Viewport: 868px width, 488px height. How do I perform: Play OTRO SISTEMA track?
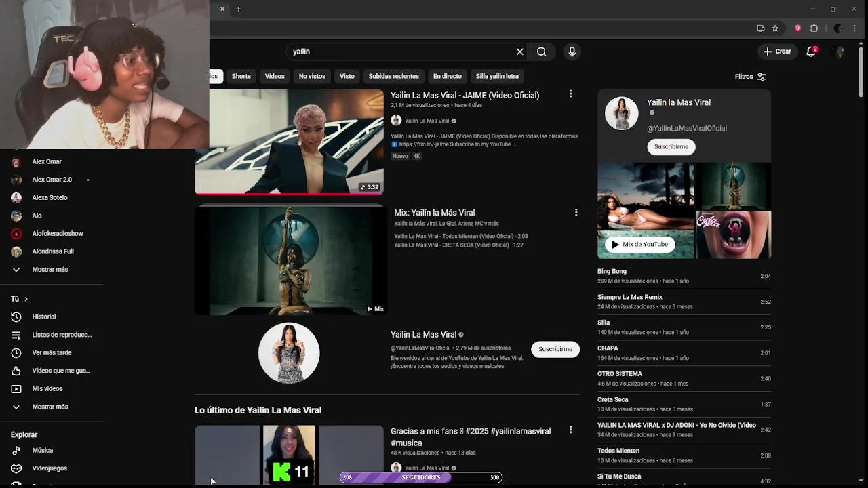point(684,378)
